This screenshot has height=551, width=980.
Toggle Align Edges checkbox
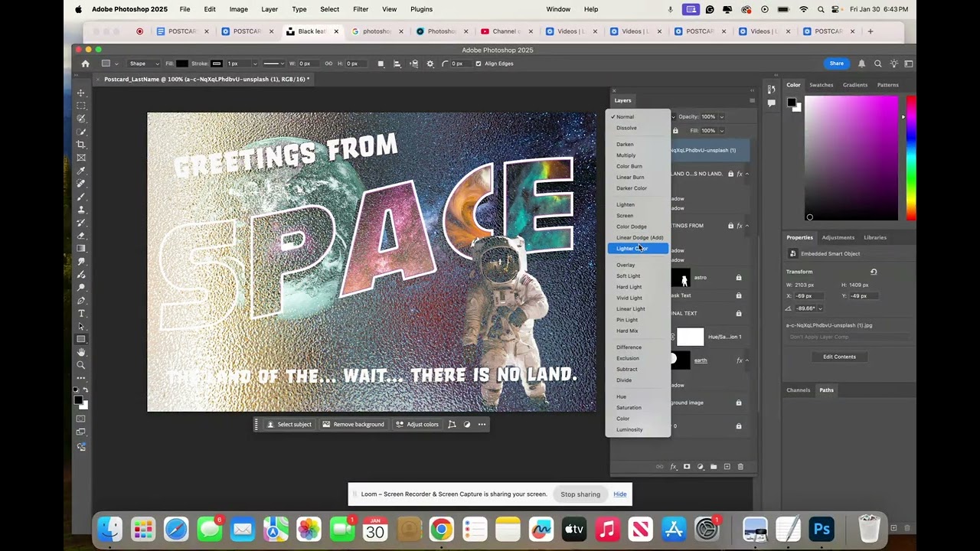(x=479, y=64)
